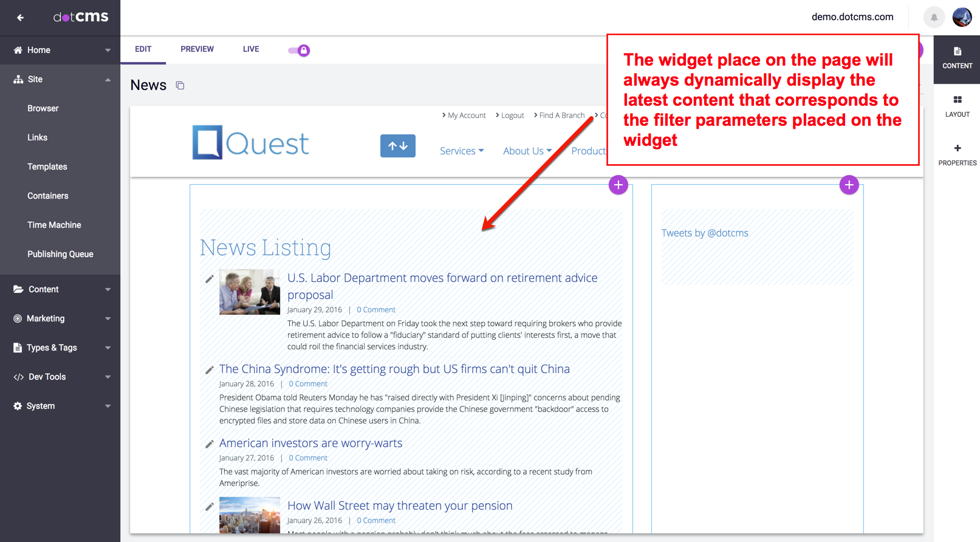Click the Labor Department article thumbnail
980x542 pixels.
click(250, 292)
